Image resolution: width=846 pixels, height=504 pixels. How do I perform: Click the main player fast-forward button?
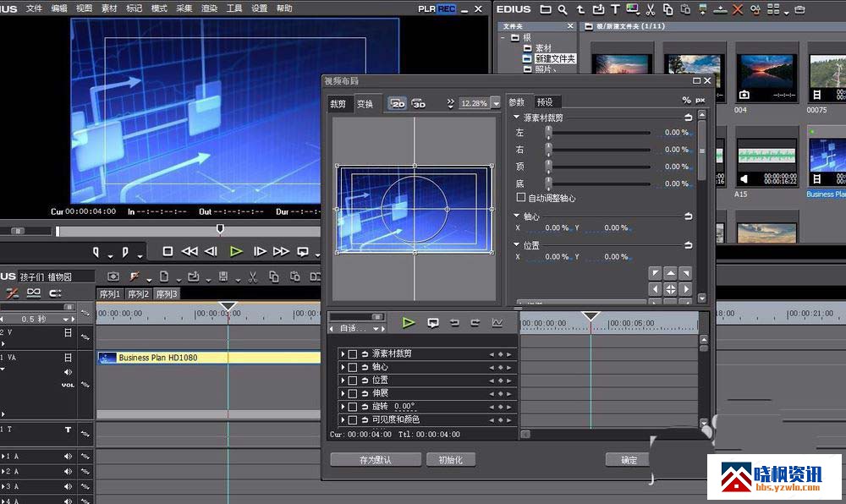pos(281,251)
